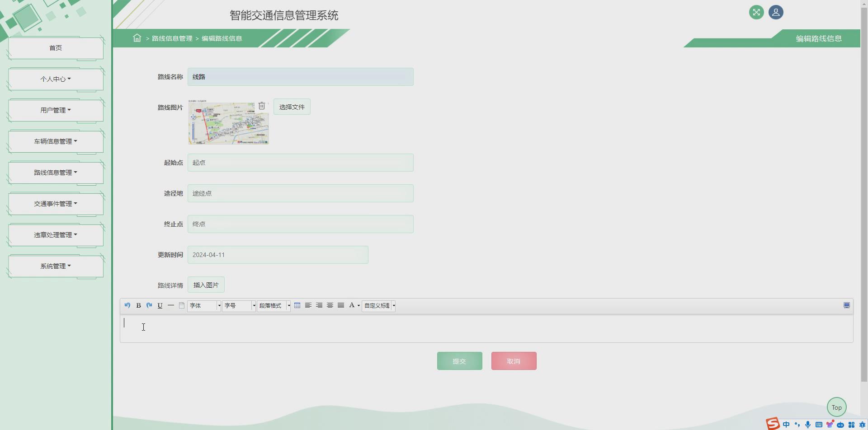Open the IME toolbox grid icon
Image resolution: width=868 pixels, height=430 pixels.
point(851,425)
